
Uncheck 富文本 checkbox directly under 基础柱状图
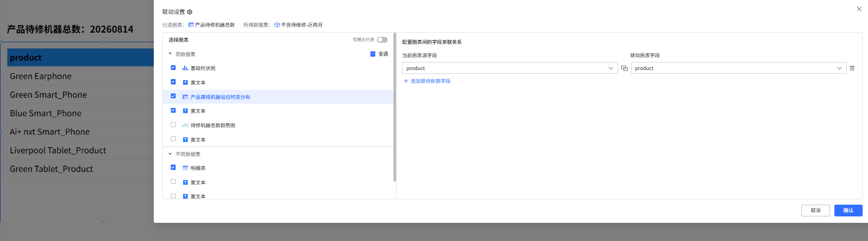pos(173,82)
